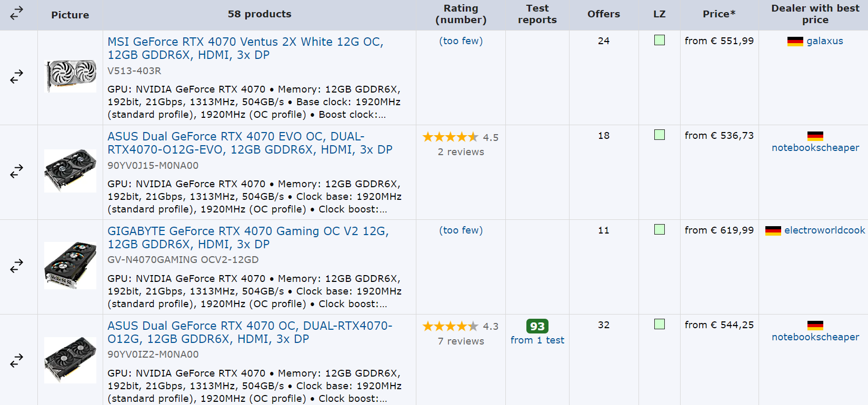This screenshot has width=868, height=405.
Task: Open GIGABYTE GeForce RTX 4070 Gaming OC V2 link
Action: 248,238
